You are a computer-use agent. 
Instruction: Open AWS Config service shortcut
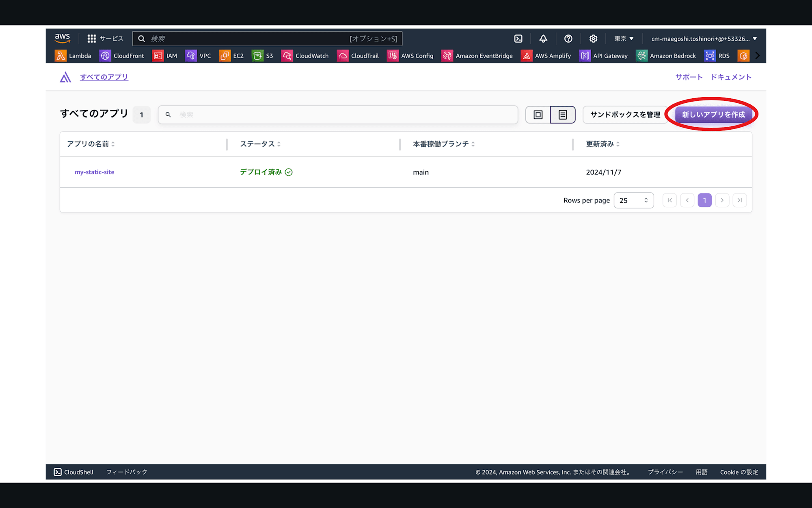(x=410, y=56)
